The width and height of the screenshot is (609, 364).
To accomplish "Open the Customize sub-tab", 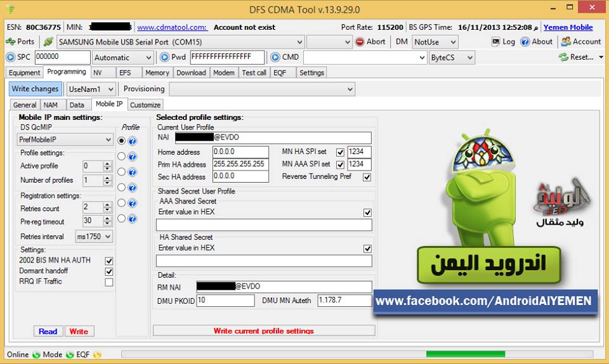I will [x=145, y=105].
